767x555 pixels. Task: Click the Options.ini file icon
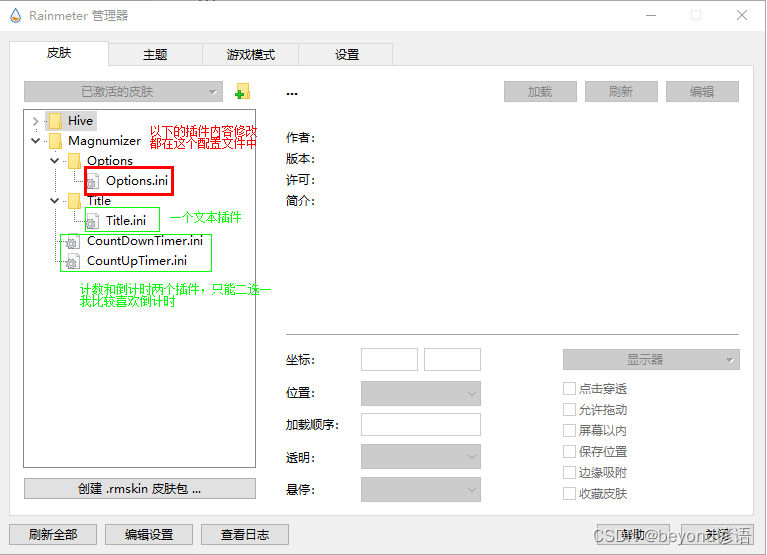tap(93, 181)
